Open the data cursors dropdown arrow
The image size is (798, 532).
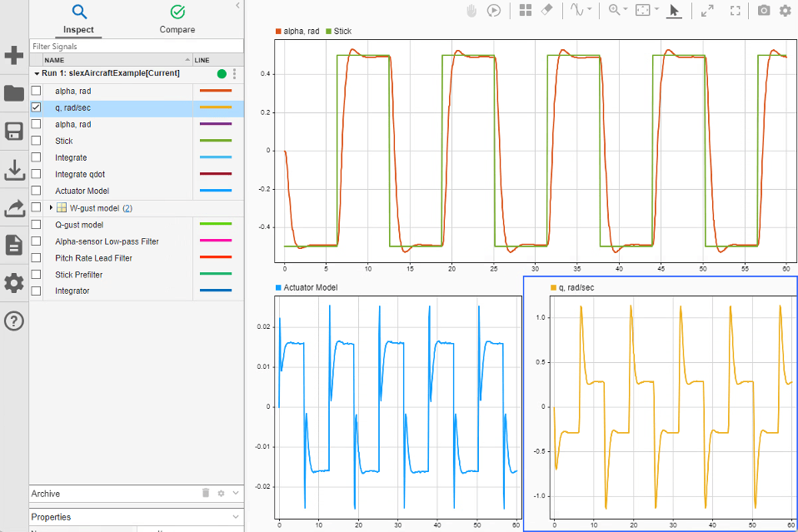(x=590, y=9)
